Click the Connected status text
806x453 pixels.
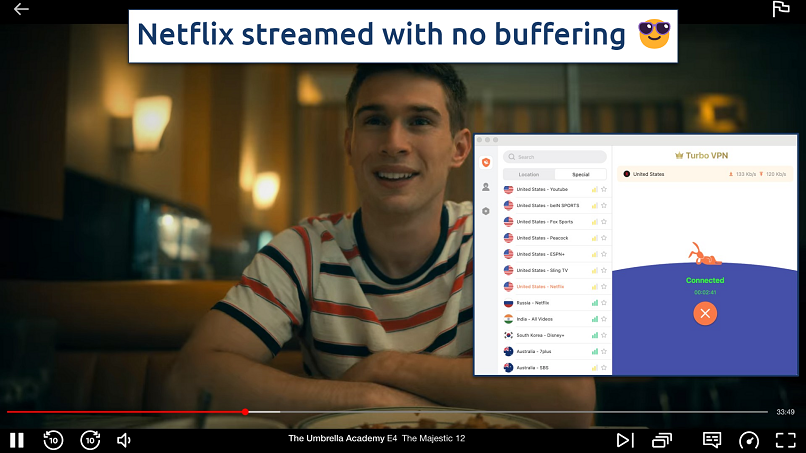tap(705, 280)
